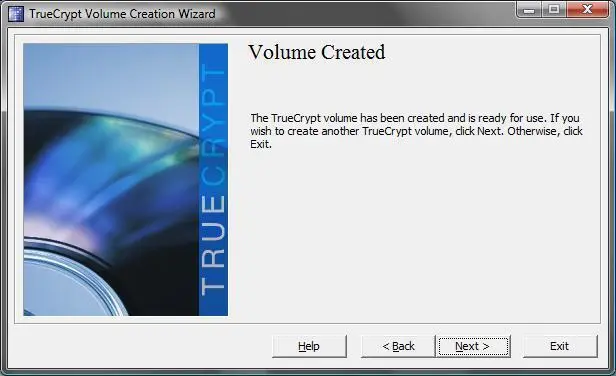Screen dimensions: 616x376
Task: Maximize the TrueCrypt wizard window
Action: pos(554,9)
